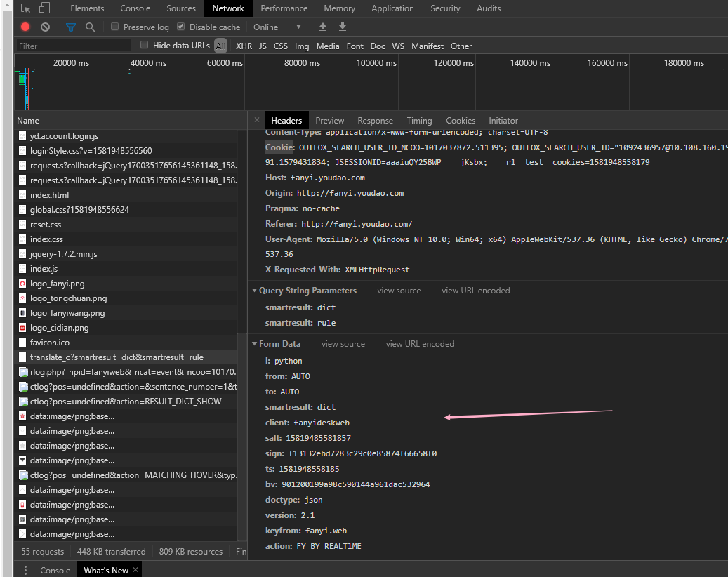Open drawer menu with three dots icon
728x577 pixels.
click(x=25, y=570)
